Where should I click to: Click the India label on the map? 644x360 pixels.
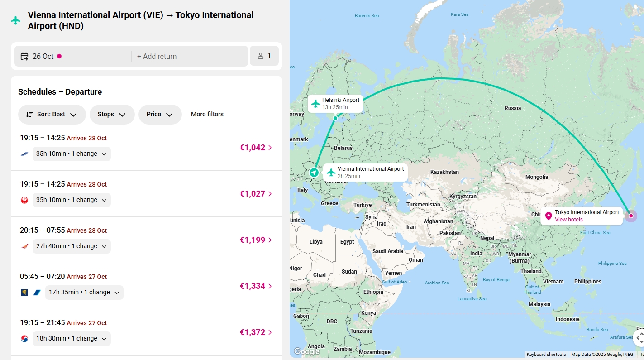[476, 254]
